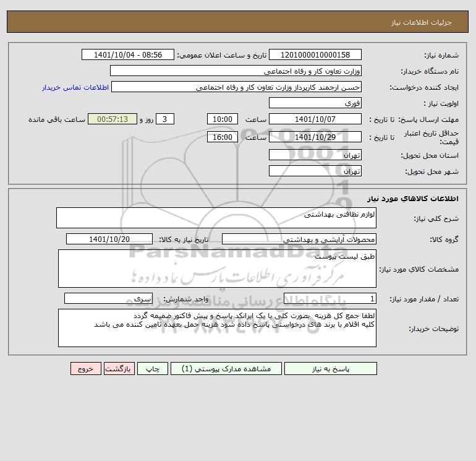Click label 'واحد شمارش:'

click(186, 299)
